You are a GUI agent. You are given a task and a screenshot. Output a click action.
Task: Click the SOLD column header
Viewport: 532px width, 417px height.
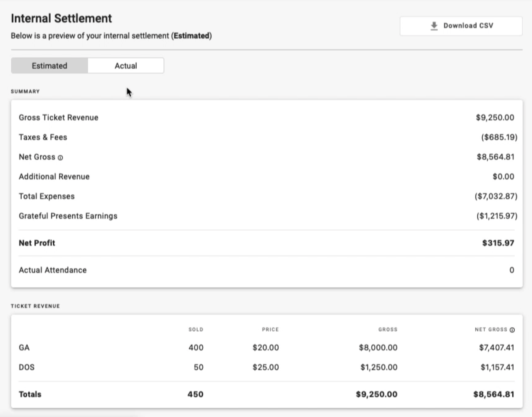(196, 330)
